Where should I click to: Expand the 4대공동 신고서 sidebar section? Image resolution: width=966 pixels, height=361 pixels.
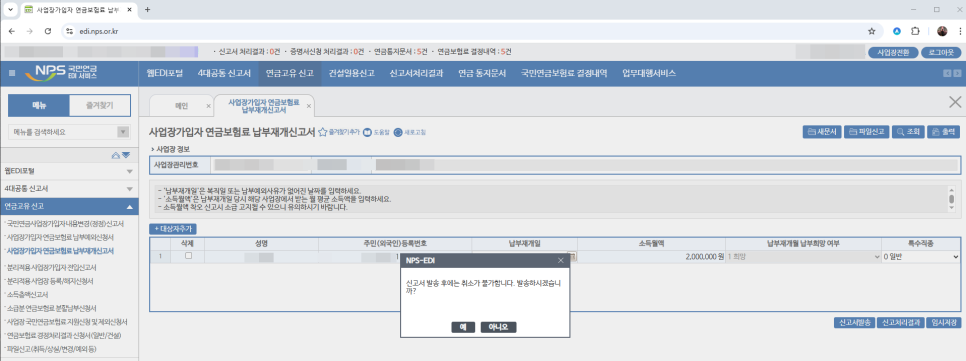[70, 189]
